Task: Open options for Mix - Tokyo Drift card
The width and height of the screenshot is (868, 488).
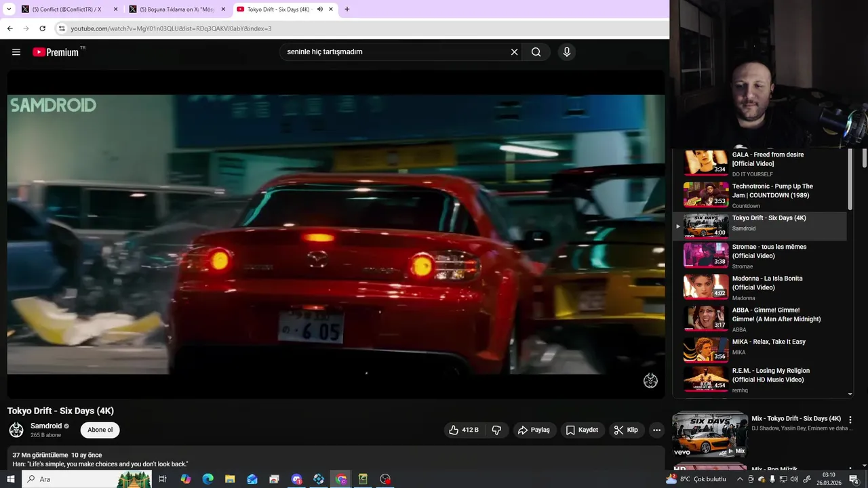Action: [850, 420]
